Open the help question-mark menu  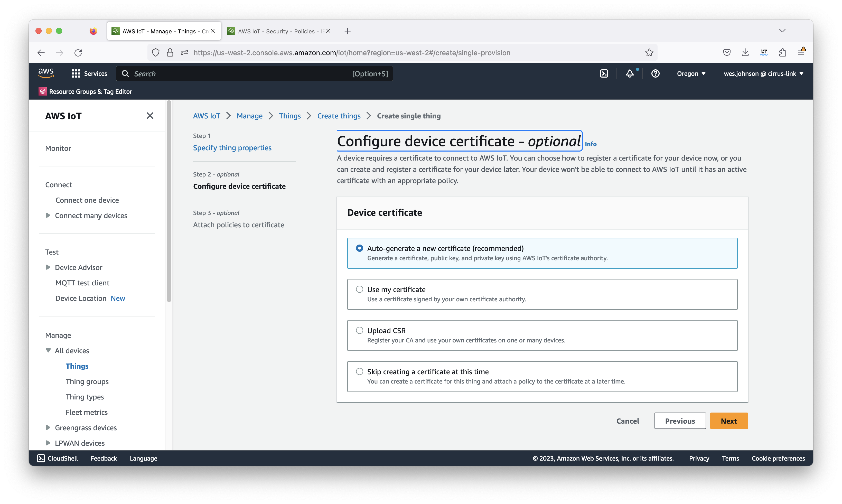point(655,74)
